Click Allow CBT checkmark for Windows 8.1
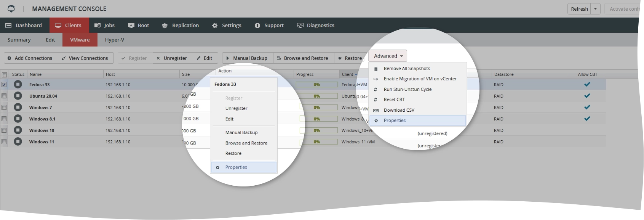644x220 pixels. pyautogui.click(x=587, y=119)
